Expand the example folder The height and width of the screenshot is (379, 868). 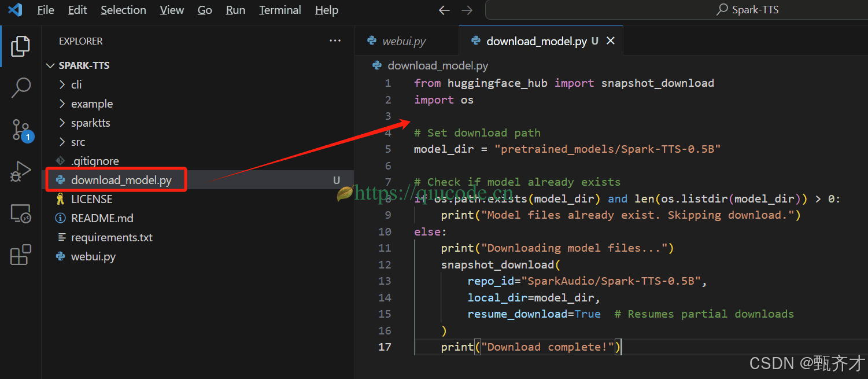point(62,104)
